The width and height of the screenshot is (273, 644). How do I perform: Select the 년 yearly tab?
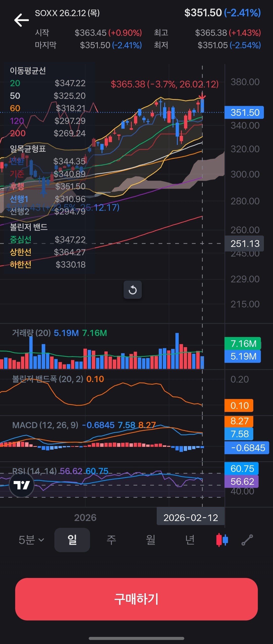click(190, 540)
